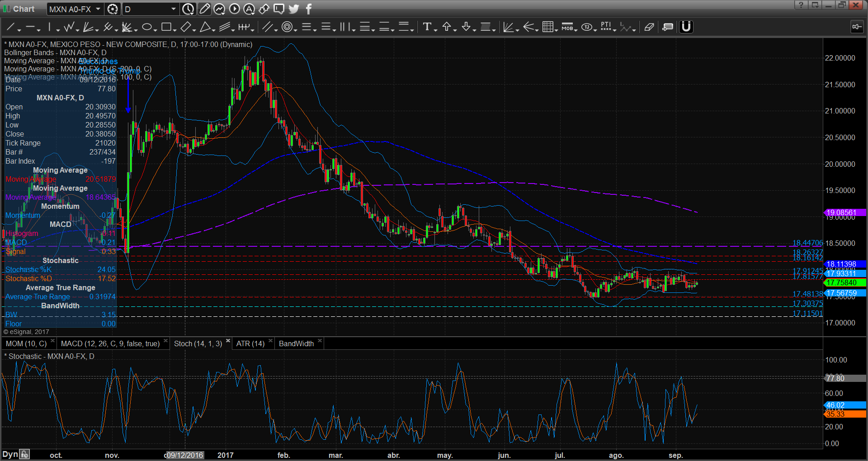Toggle the drawing toolbar pencil button
Viewport: 868px width, 461px height.
(204, 9)
